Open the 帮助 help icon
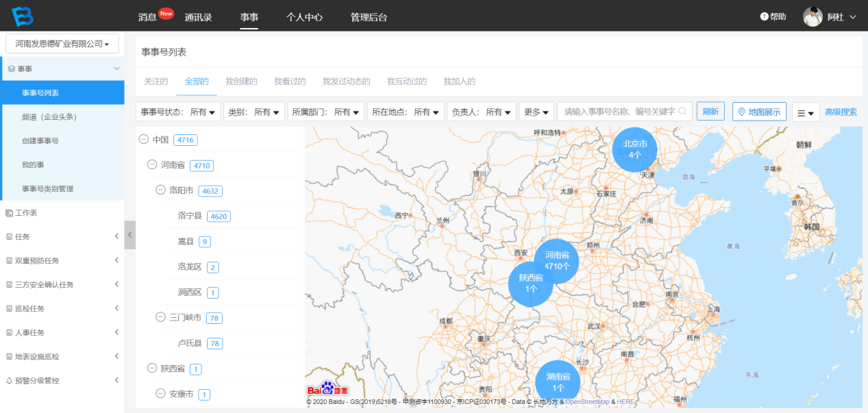 coord(765,16)
